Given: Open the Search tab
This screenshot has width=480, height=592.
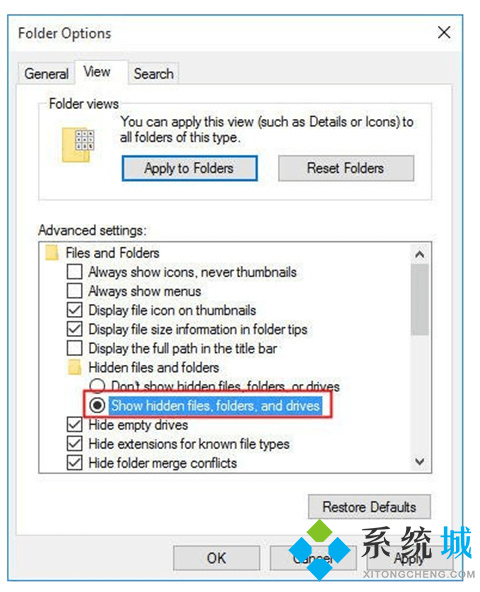Looking at the screenshot, I should tap(153, 73).
